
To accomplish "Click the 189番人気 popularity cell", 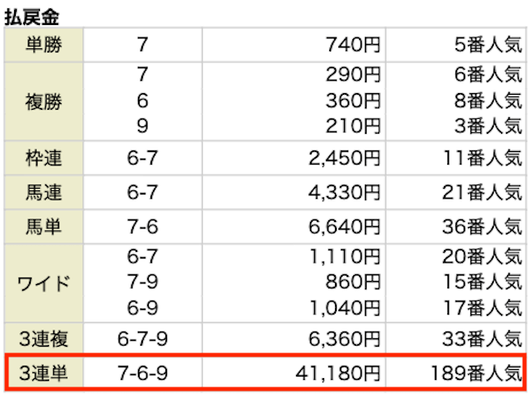I will click(x=476, y=373).
